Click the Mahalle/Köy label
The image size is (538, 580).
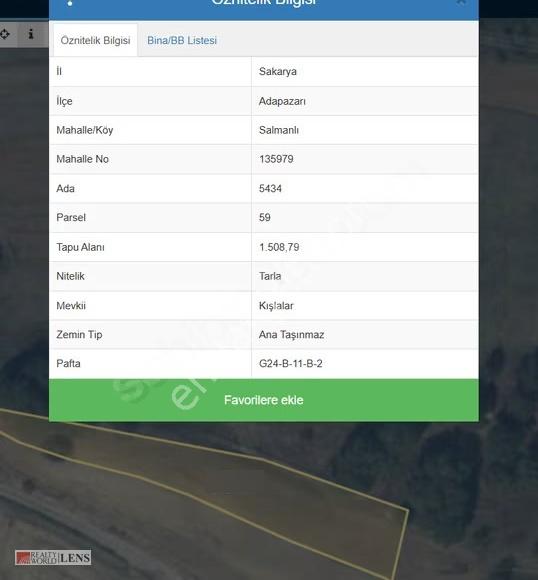click(84, 130)
